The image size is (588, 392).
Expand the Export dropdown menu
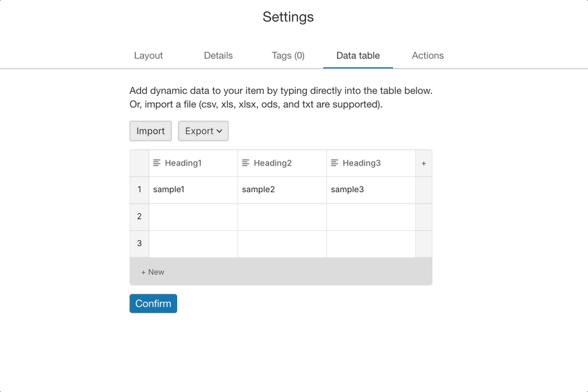click(203, 131)
